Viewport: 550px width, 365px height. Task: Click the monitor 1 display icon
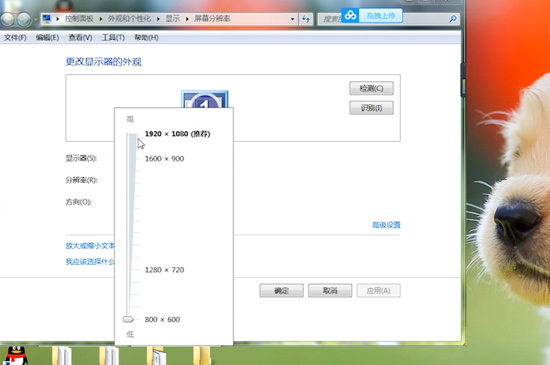tap(204, 100)
